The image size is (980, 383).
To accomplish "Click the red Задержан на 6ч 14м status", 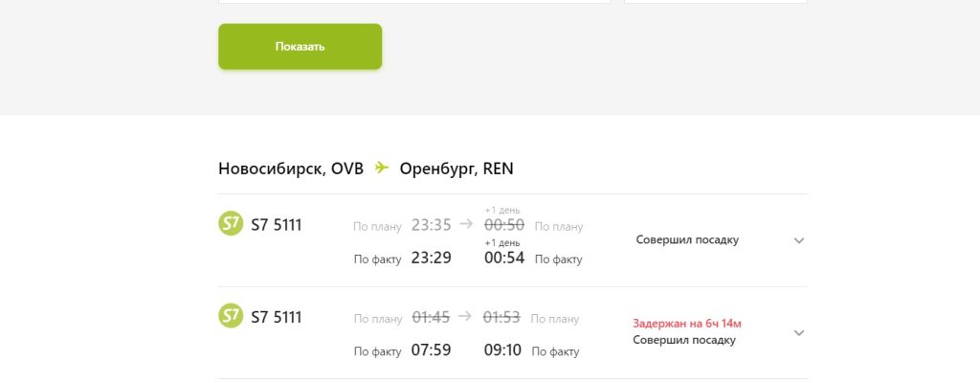I will pos(687,324).
